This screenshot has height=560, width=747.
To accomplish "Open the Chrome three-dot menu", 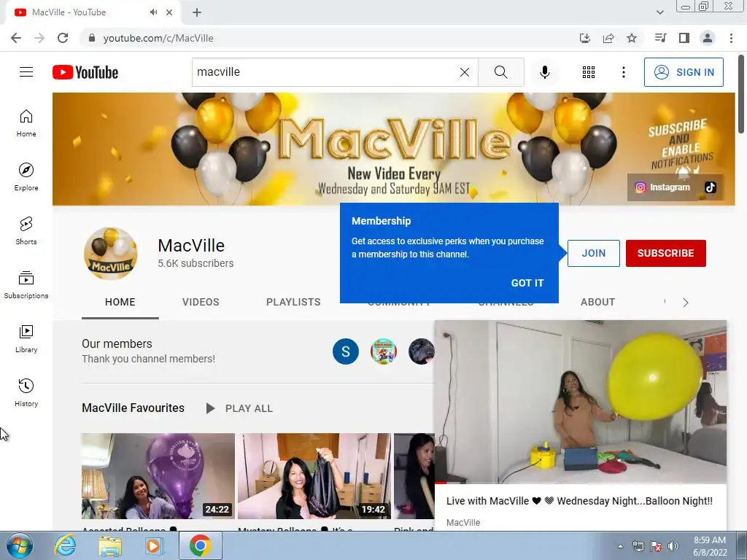I will [x=731, y=38].
